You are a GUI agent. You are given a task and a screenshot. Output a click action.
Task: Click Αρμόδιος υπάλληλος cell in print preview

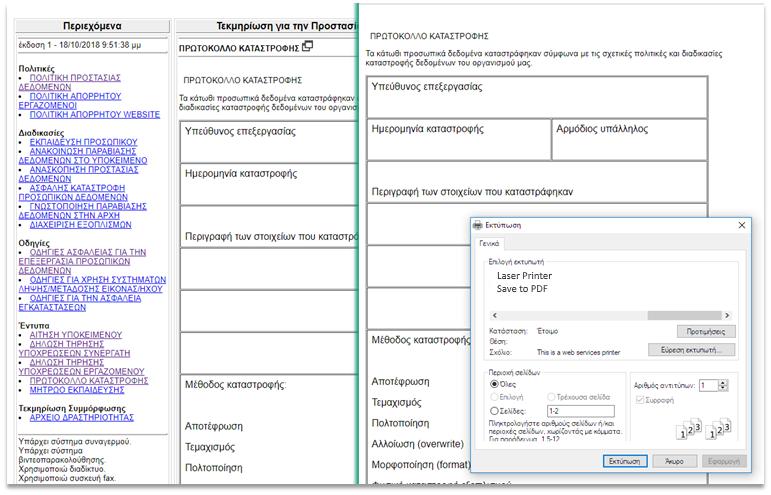pos(629,140)
